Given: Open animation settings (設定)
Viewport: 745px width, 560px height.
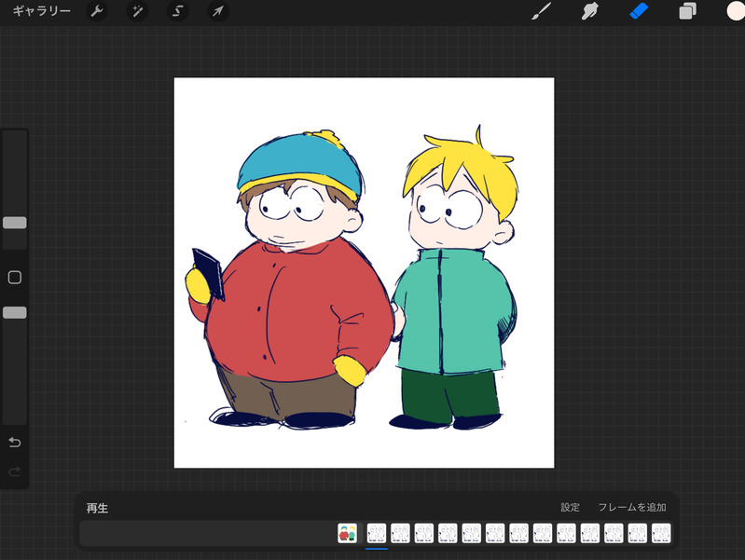Looking at the screenshot, I should pyautogui.click(x=570, y=507).
